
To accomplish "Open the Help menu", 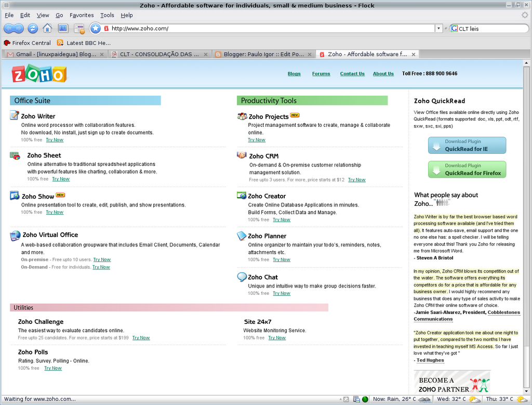I will [127, 15].
